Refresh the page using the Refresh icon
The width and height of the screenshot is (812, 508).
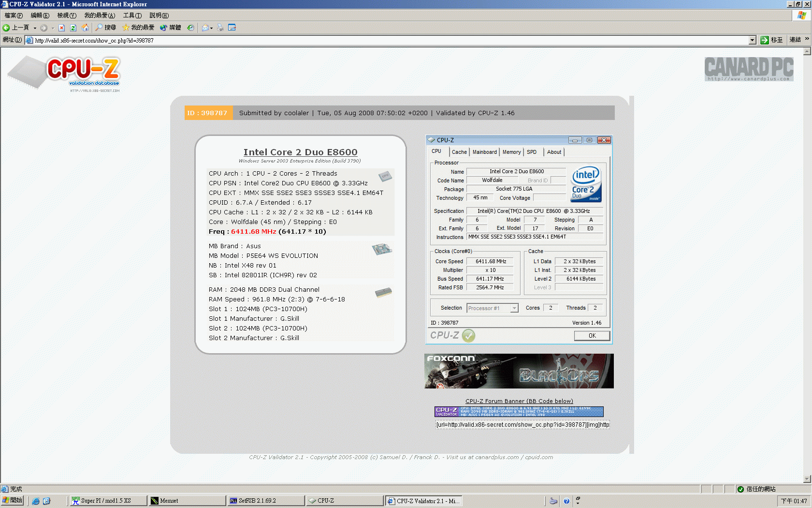(x=73, y=28)
